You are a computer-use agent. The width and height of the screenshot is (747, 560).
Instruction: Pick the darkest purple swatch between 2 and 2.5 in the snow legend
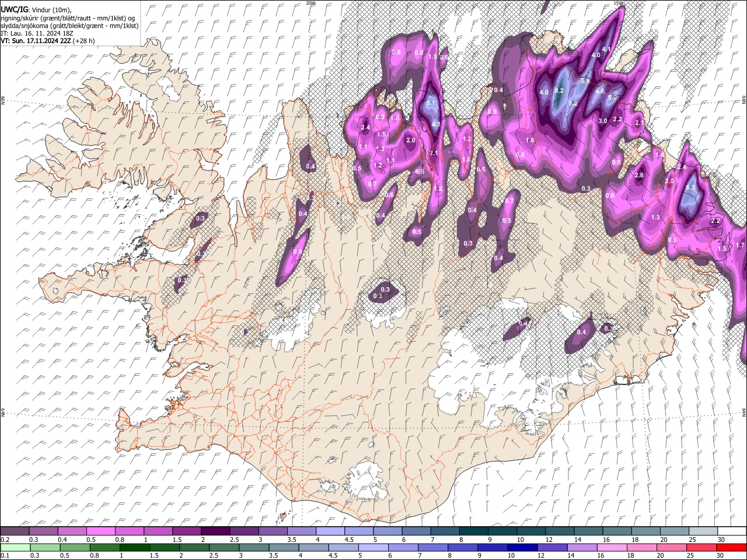(215, 531)
